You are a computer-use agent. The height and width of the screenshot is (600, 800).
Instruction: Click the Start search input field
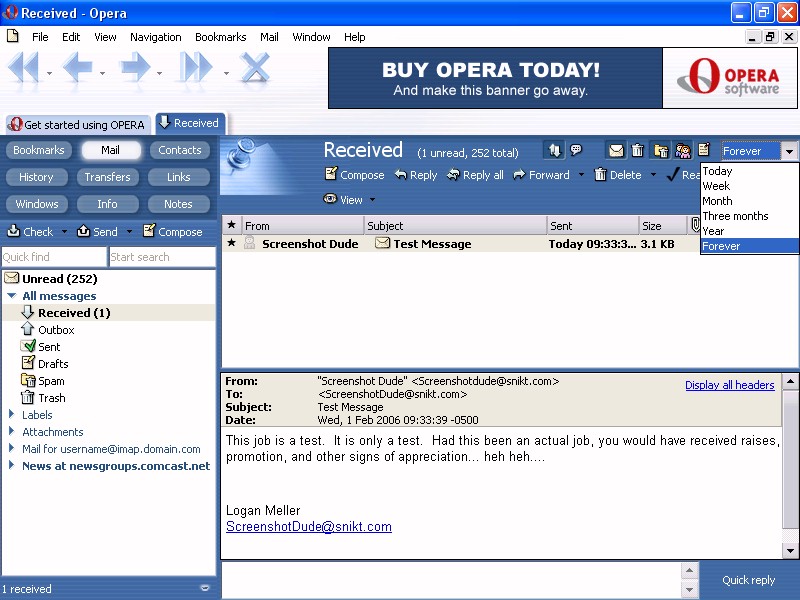pos(162,257)
